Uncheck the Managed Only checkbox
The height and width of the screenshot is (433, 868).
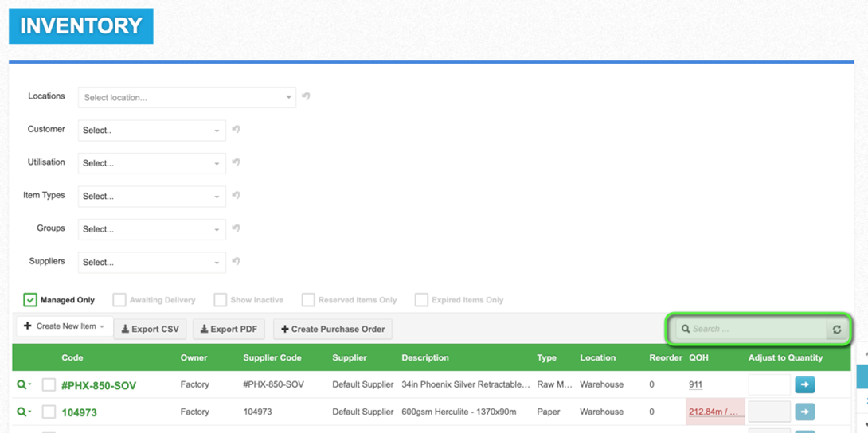(30, 300)
